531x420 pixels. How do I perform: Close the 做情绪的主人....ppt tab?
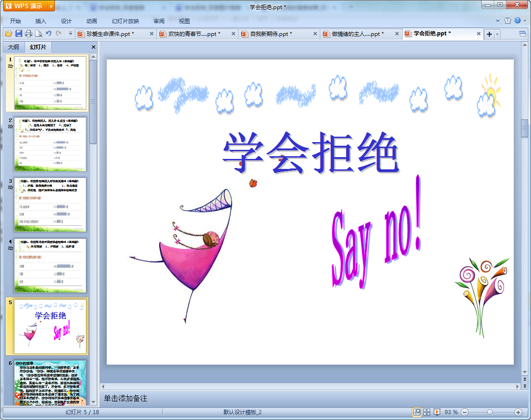click(397, 34)
